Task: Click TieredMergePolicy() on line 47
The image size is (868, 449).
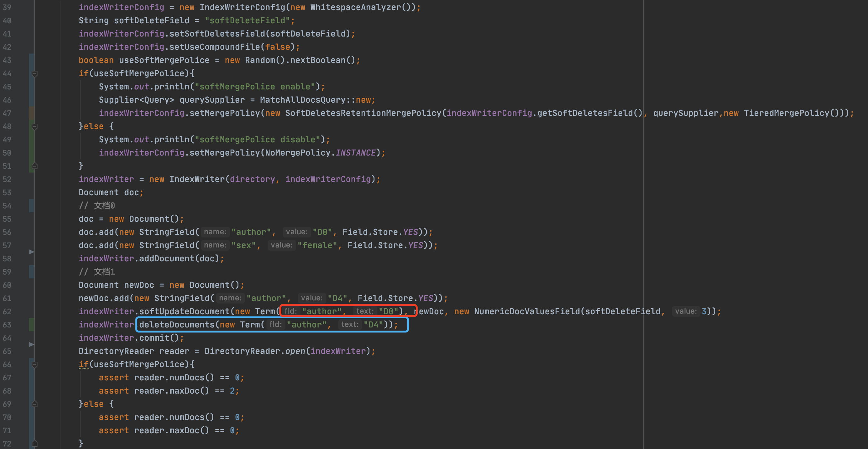Action: pyautogui.click(x=791, y=113)
